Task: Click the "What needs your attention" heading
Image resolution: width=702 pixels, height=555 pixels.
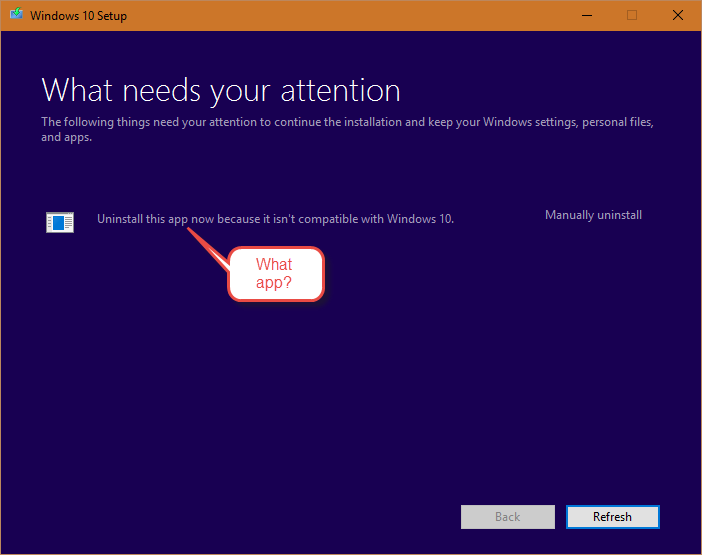Action: click(x=221, y=91)
